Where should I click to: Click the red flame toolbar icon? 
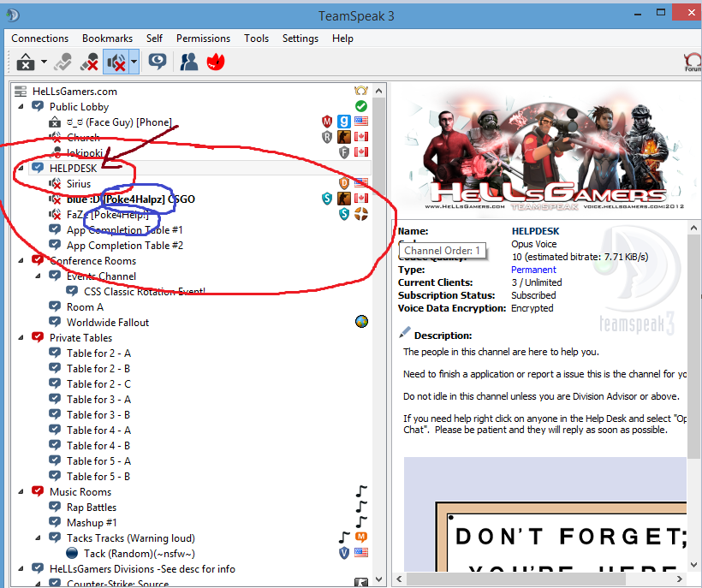coord(216,62)
